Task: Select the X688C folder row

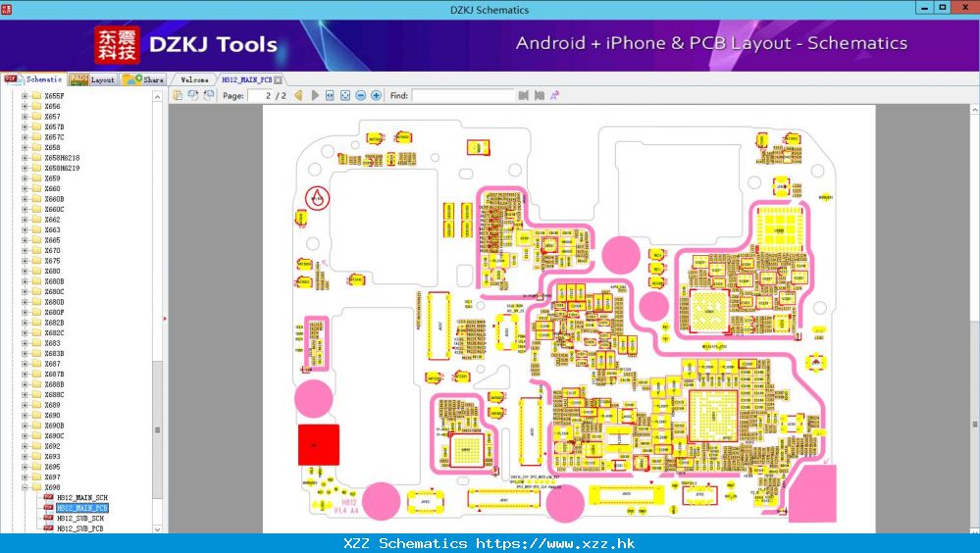Action: 54,395
